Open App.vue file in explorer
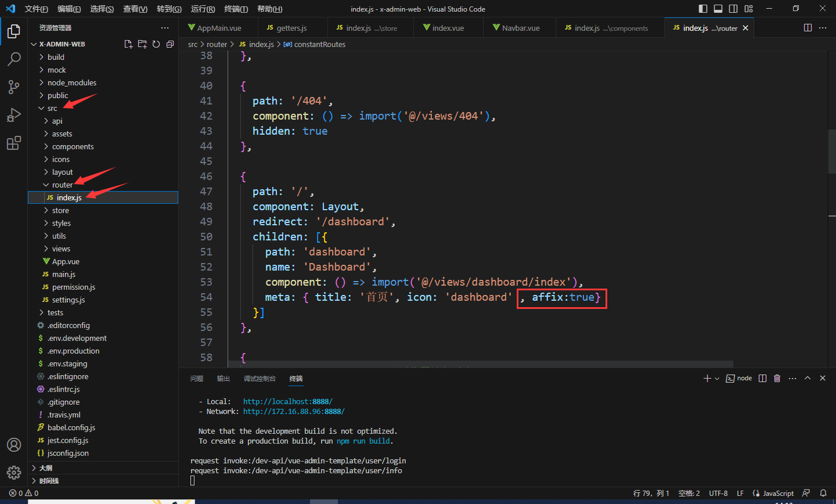Screen dimensions: 836x504 coord(103,261)
